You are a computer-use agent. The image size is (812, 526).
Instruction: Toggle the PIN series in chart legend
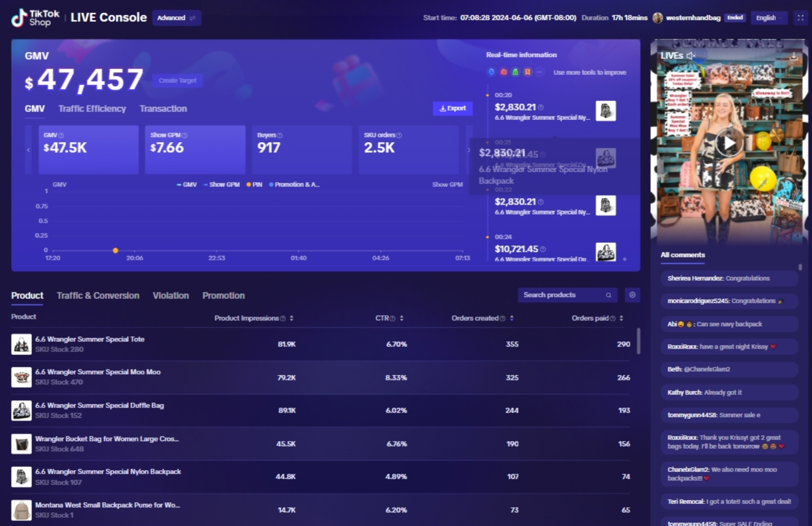[x=254, y=184]
